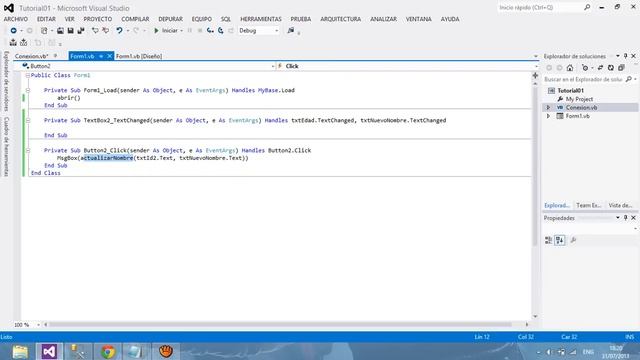
Task: Click the Navigate Backward arrow icon
Action: tap(13, 31)
